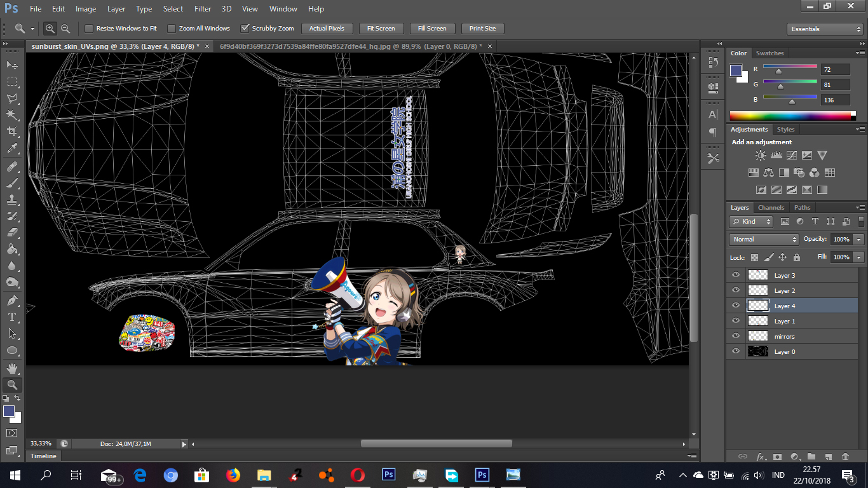Select the Path Selection tool
The image size is (868, 488).
tap(12, 334)
